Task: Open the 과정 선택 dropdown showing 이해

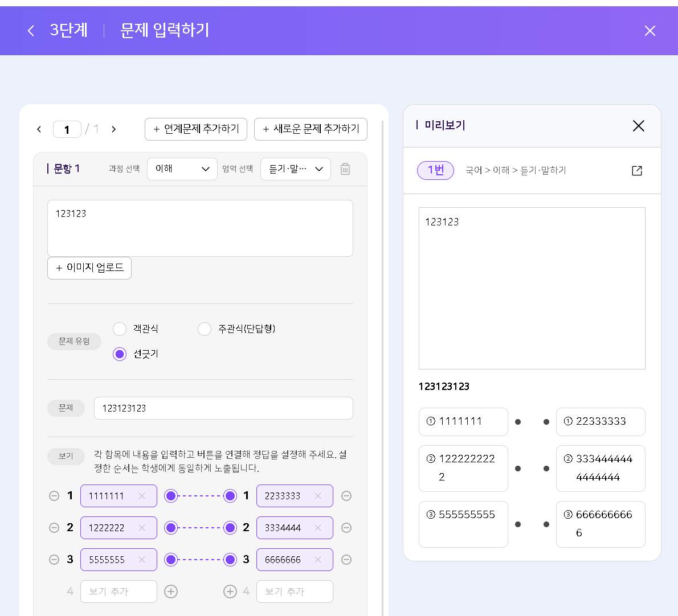Action: [x=182, y=169]
